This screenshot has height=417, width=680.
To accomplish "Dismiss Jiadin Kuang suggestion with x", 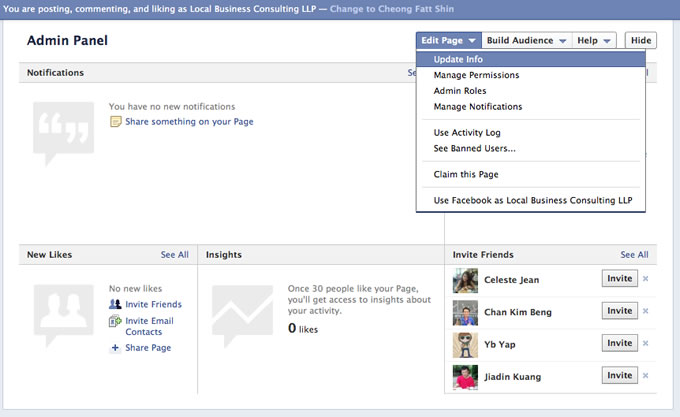I will point(645,375).
